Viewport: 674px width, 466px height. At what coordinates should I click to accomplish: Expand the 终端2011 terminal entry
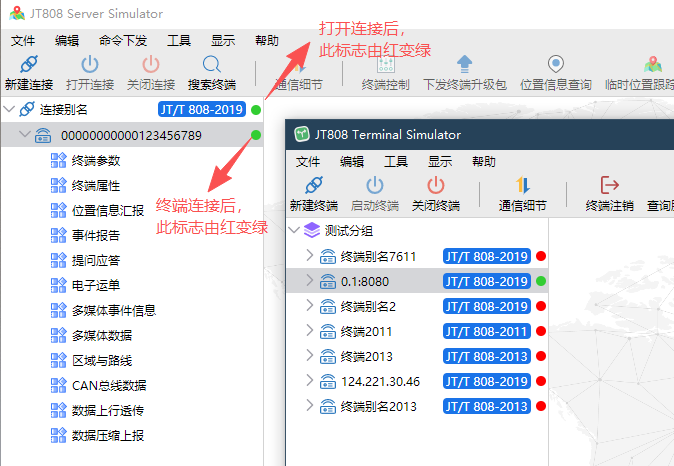[309, 331]
